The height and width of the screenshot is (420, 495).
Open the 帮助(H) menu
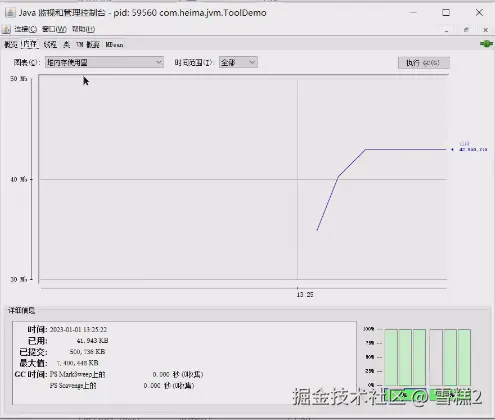pos(83,29)
